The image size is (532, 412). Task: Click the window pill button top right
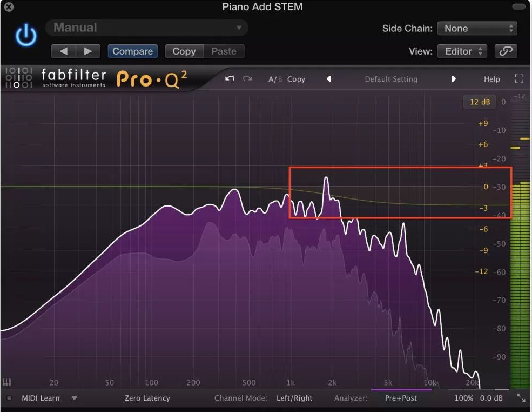(518, 7)
